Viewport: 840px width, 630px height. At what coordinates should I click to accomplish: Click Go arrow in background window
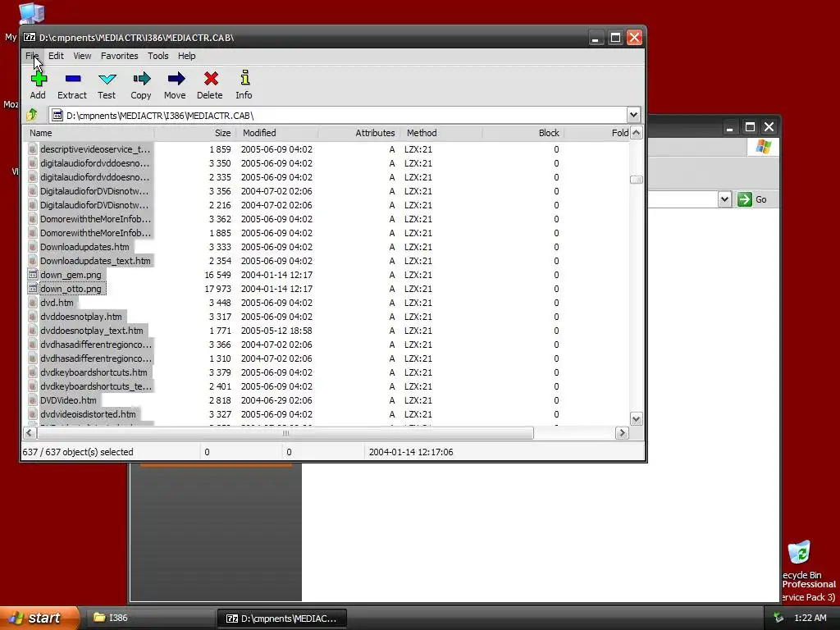coord(745,199)
